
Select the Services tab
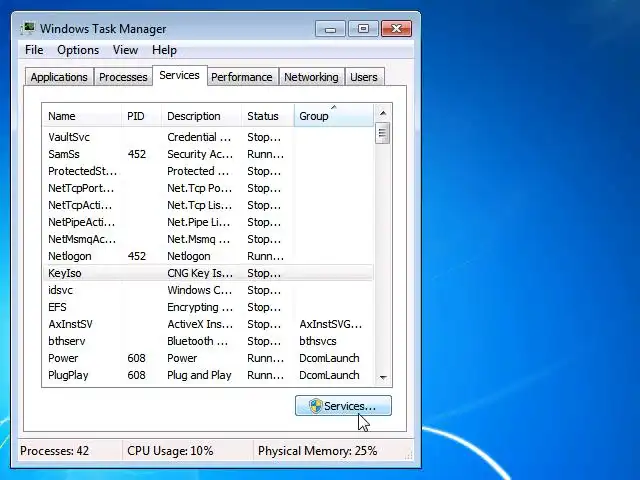click(179, 76)
